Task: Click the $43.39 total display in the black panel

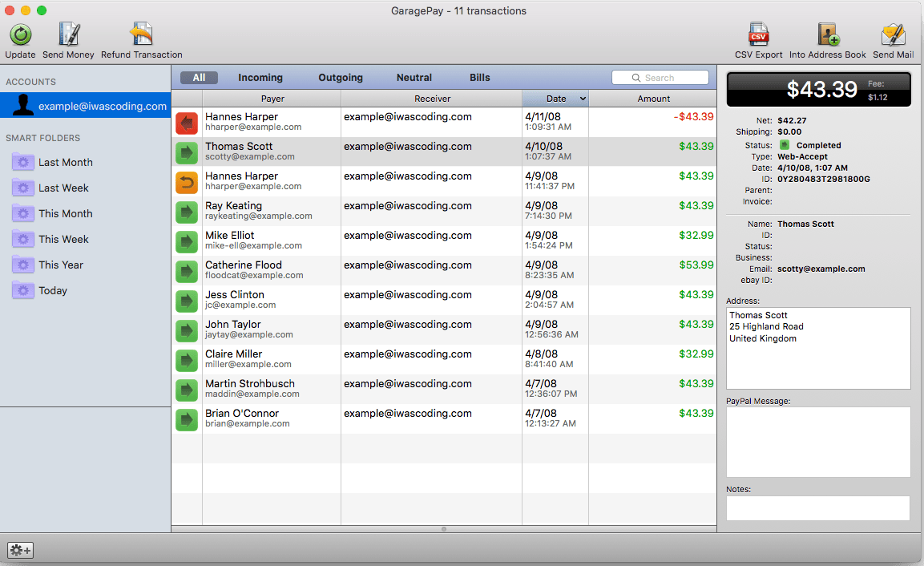Action: click(x=821, y=89)
